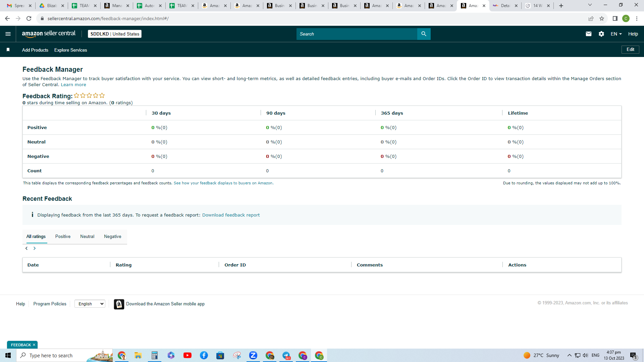
Task: Click the Rating column header
Action: [x=123, y=265]
